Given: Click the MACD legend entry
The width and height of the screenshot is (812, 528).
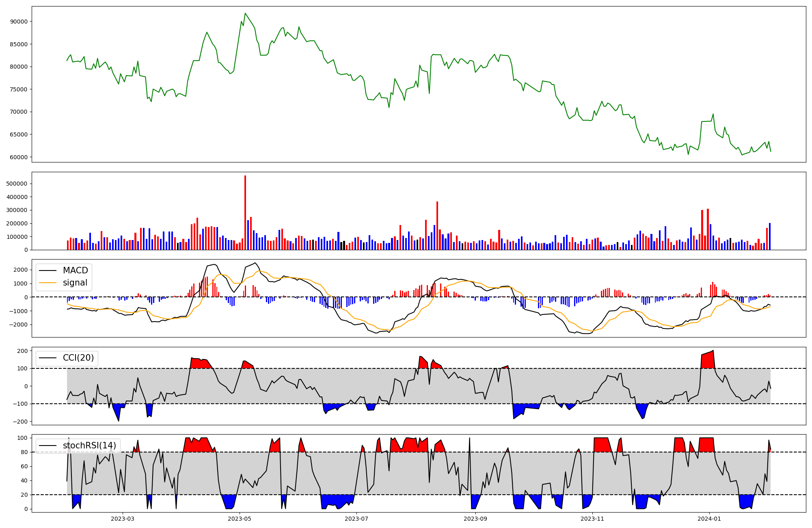Looking at the screenshot, I should click(x=75, y=270).
